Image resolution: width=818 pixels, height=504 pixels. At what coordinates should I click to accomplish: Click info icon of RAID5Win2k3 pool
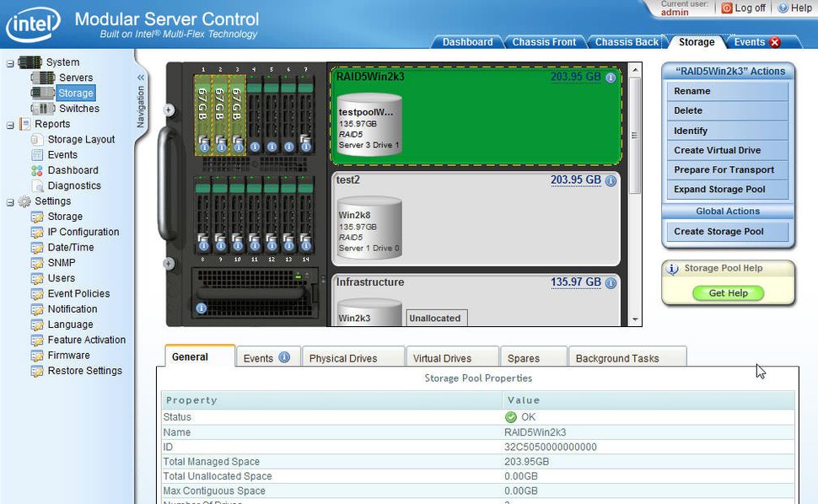[611, 78]
